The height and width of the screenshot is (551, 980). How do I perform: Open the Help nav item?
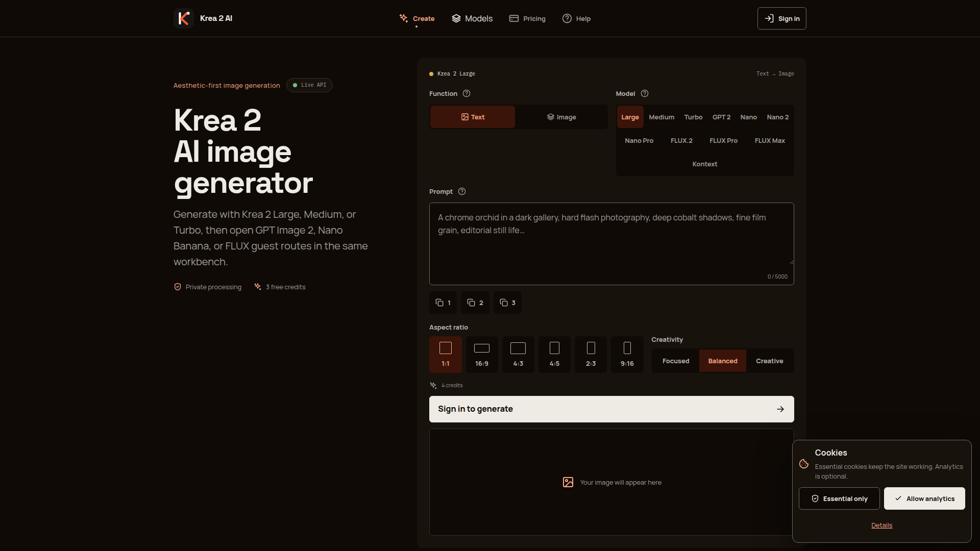[x=576, y=18]
